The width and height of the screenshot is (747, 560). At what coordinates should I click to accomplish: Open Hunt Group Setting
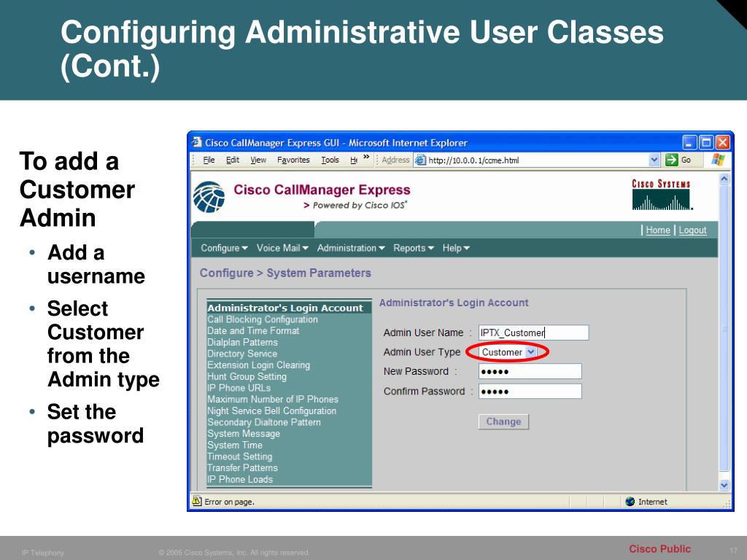(x=247, y=377)
